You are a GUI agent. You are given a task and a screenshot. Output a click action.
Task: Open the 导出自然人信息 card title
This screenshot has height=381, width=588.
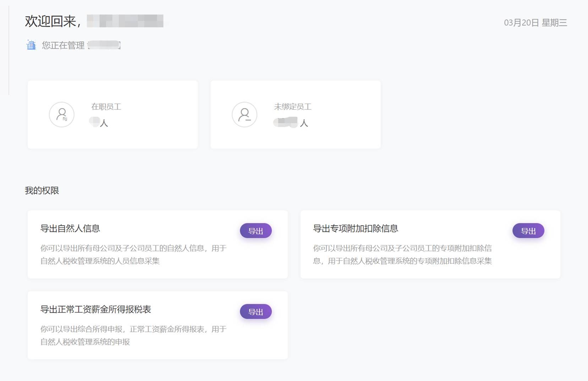70,228
